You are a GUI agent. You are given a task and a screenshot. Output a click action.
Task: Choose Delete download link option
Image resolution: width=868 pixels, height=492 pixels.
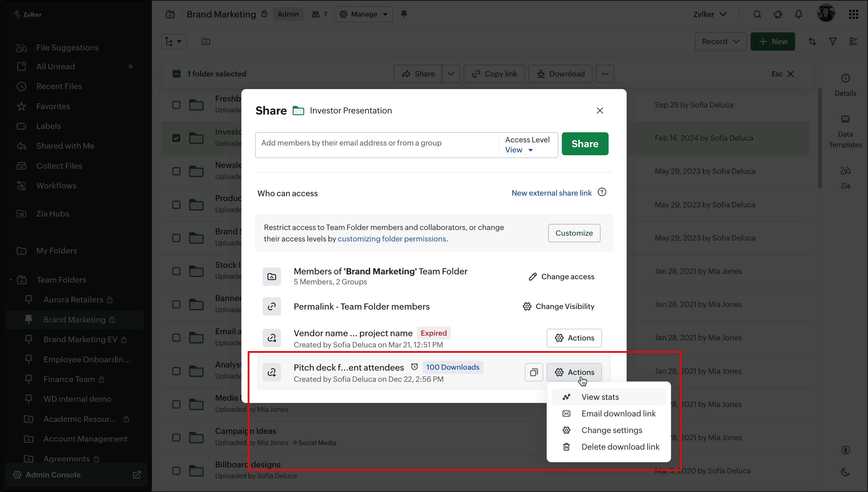(x=620, y=447)
